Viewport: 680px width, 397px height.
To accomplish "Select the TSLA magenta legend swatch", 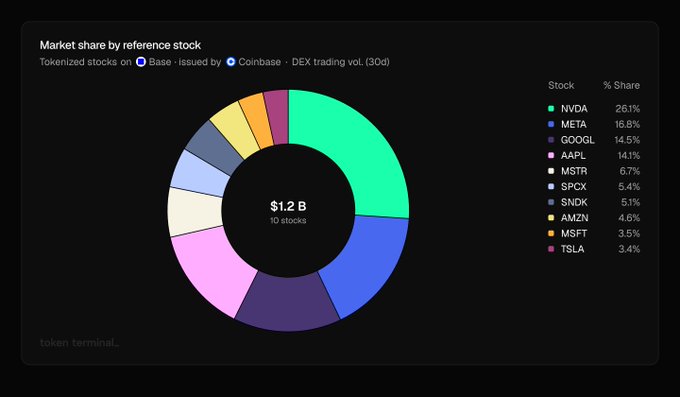I will point(551,249).
